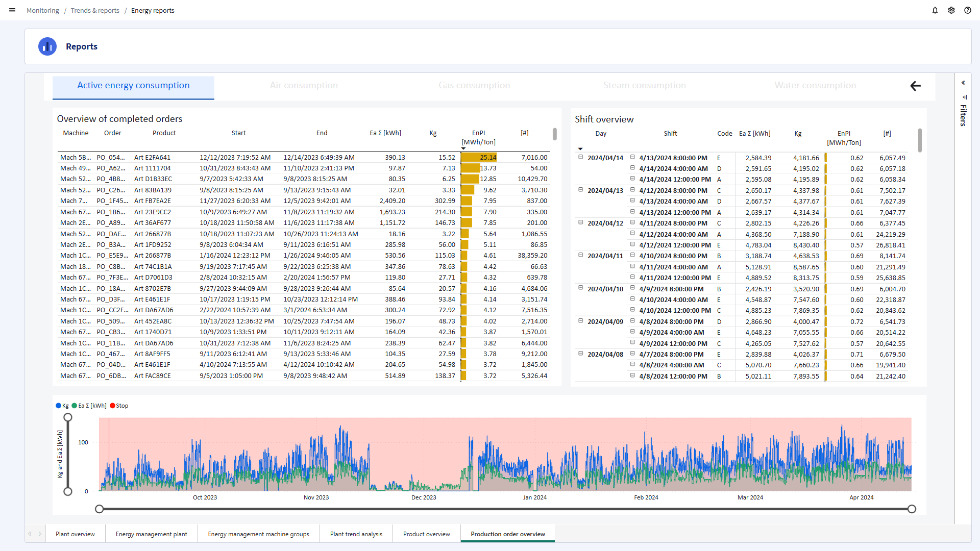Open the settings gear icon
This screenshot has width=980, height=551.
pos(951,10)
